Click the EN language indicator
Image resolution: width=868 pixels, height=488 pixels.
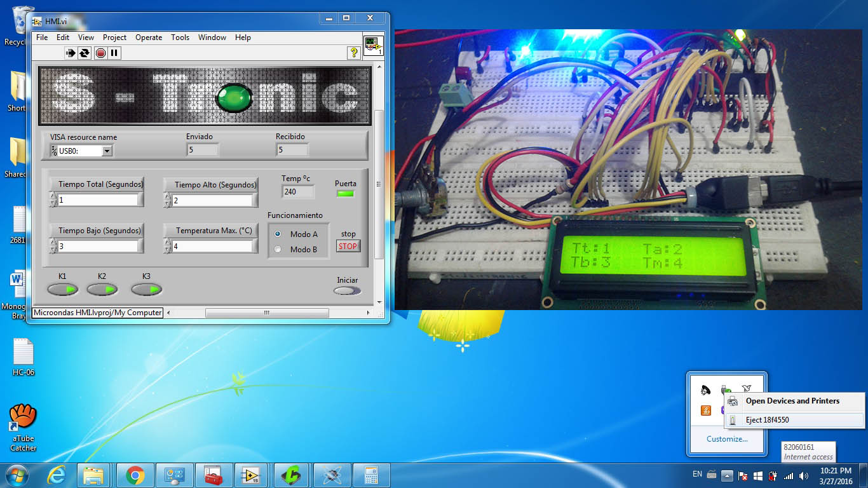(697, 474)
